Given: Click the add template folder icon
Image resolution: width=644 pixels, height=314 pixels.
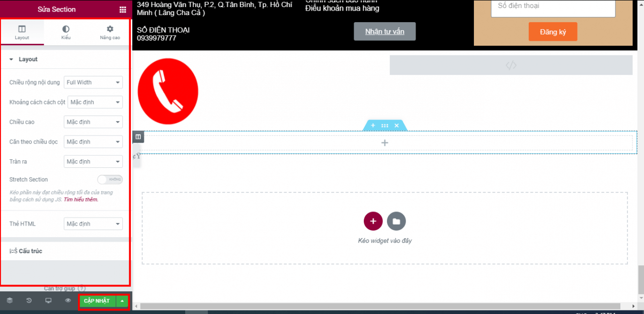Looking at the screenshot, I should point(396,221).
